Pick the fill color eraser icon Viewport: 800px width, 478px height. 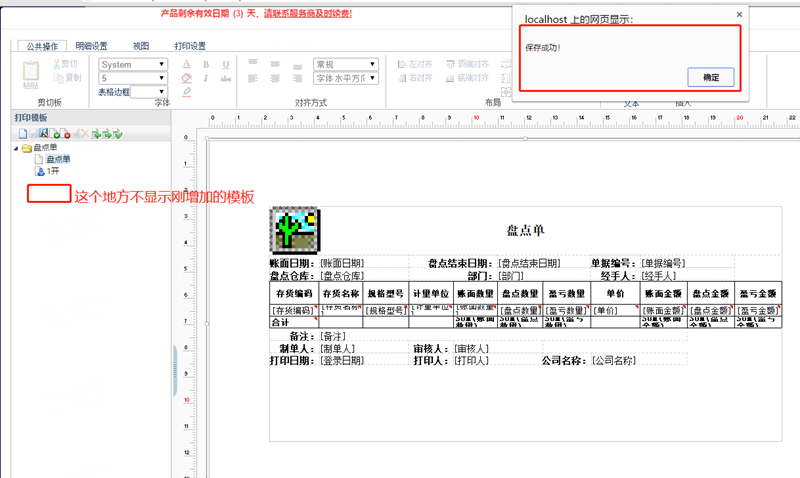[187, 78]
